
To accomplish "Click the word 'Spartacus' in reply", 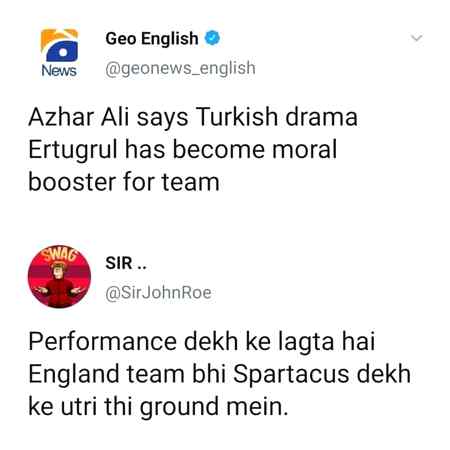I will [x=291, y=374].
